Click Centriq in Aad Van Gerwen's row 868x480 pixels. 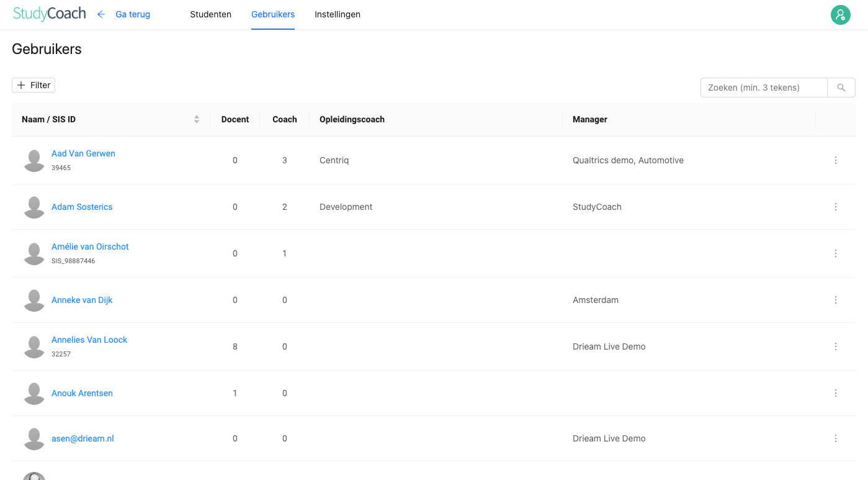pyautogui.click(x=334, y=160)
